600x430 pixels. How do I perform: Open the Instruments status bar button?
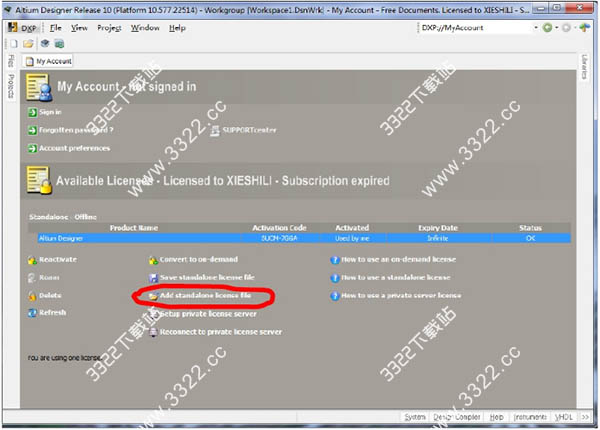[x=530, y=417]
